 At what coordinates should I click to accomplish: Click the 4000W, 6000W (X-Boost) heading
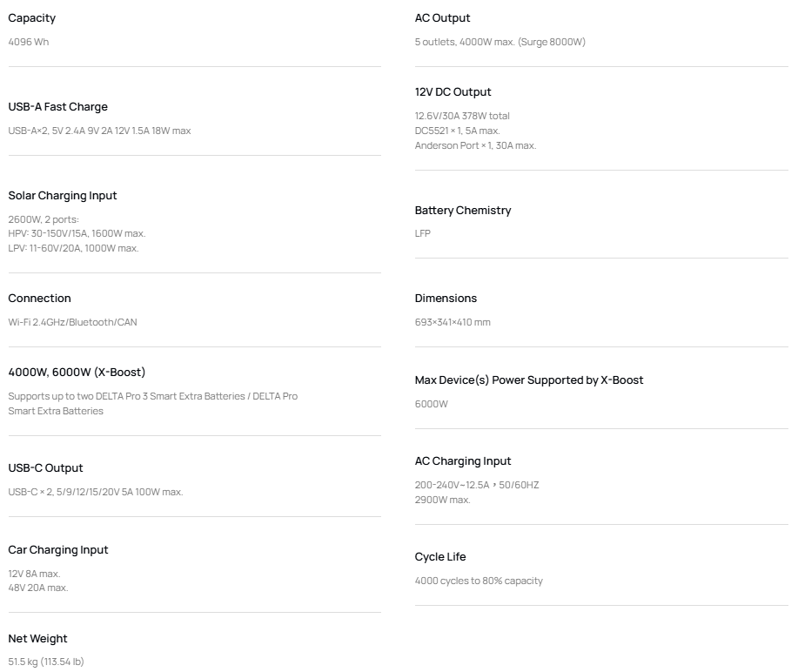pos(77,373)
